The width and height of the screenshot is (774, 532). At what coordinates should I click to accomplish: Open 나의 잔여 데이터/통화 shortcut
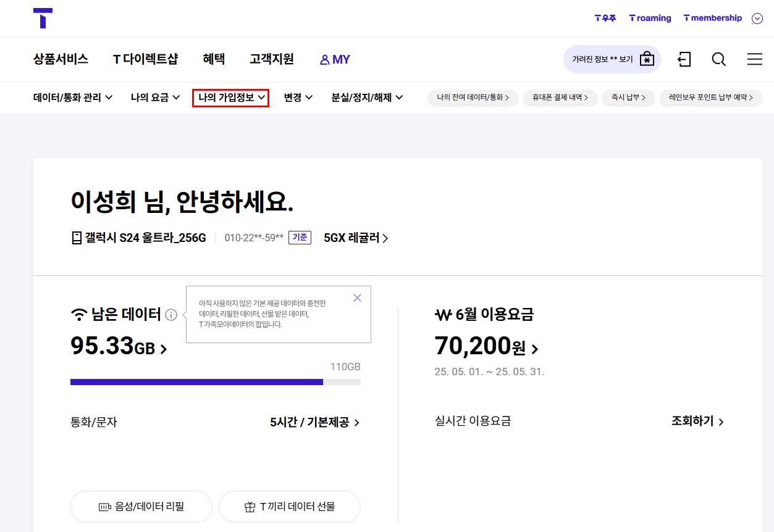tap(473, 98)
